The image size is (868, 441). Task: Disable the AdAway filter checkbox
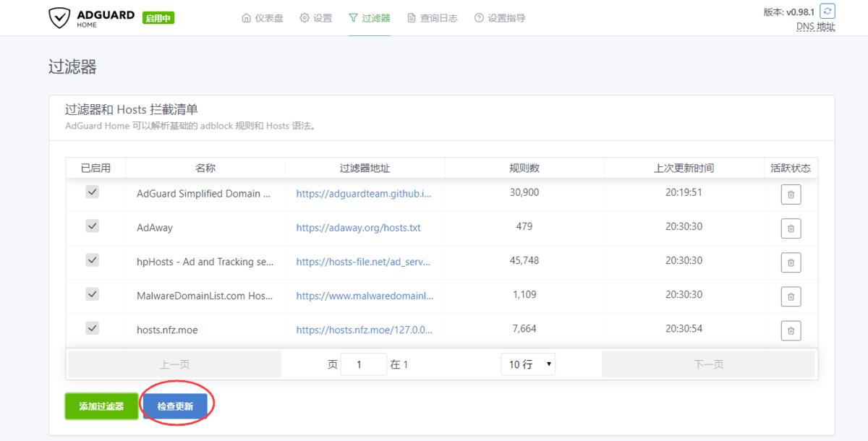coord(92,226)
